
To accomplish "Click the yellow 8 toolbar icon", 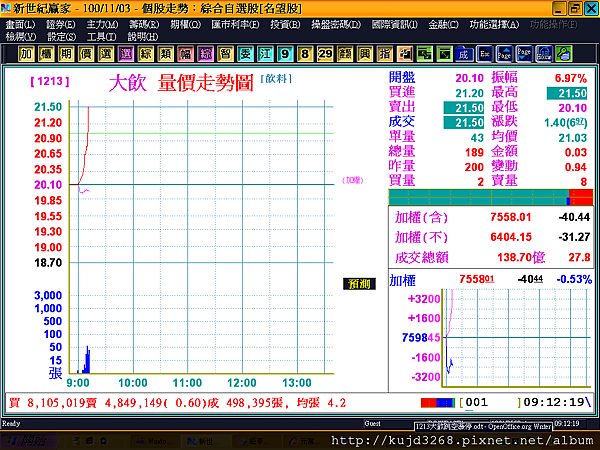I will 305,54.
